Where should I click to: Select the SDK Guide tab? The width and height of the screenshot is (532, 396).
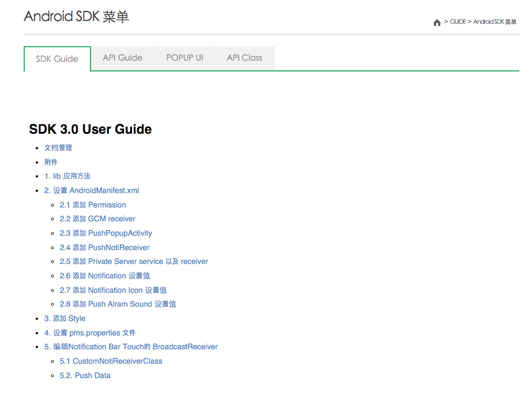tap(57, 59)
